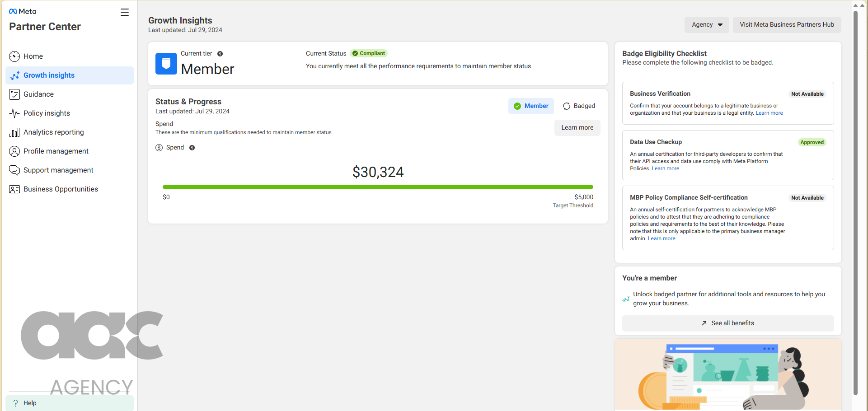The height and width of the screenshot is (411, 868).
Task: Click the green Compliant checkmark icon
Action: tap(355, 53)
